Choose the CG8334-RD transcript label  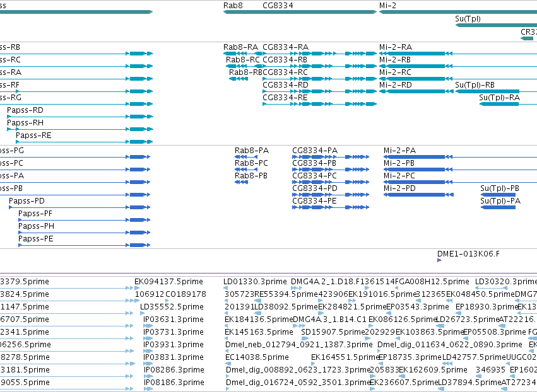tap(285, 85)
